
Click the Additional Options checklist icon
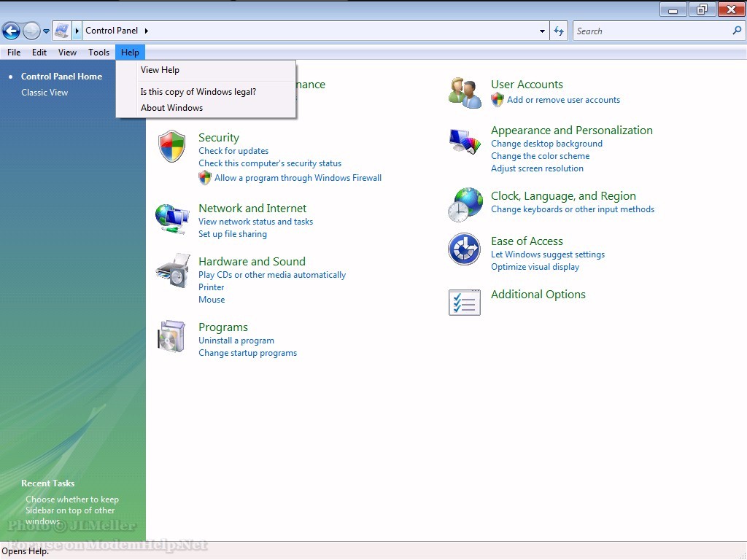click(x=465, y=303)
